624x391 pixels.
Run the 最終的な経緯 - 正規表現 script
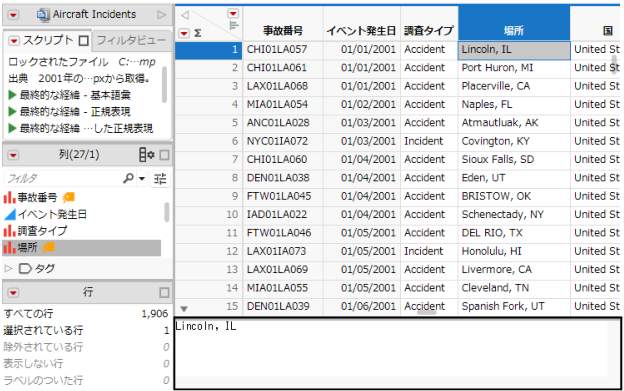(x=12, y=112)
